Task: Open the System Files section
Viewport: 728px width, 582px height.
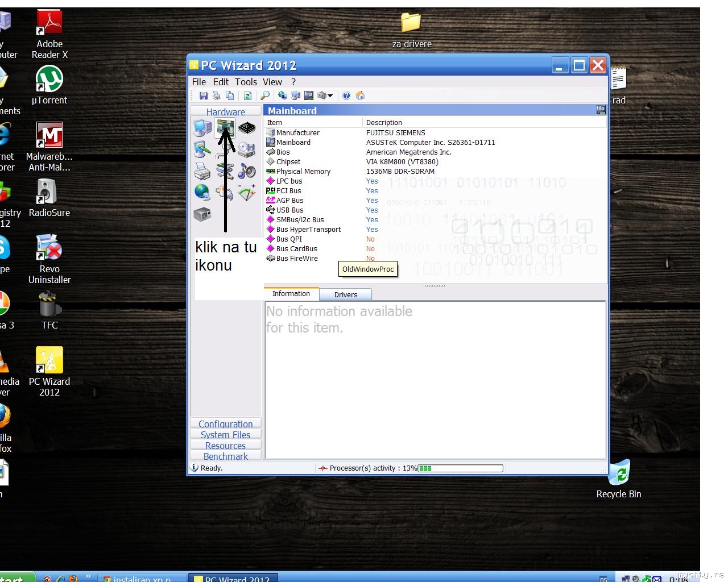Action: tap(226, 435)
